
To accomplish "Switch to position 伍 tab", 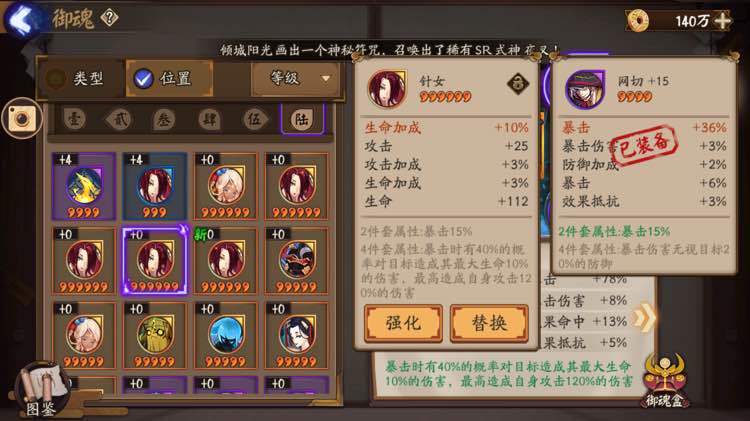I will pos(254,119).
